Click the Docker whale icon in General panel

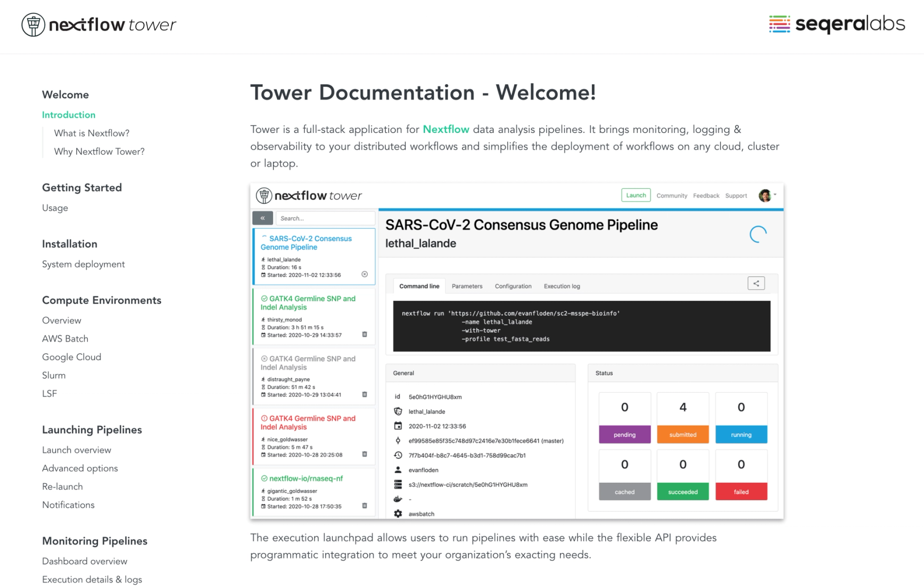click(x=398, y=499)
